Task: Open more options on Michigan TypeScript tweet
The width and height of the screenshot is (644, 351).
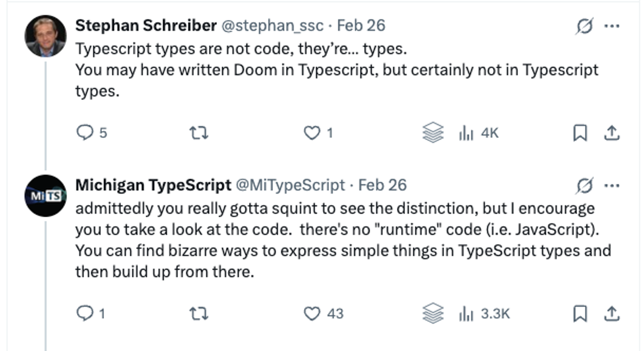Action: click(x=612, y=186)
